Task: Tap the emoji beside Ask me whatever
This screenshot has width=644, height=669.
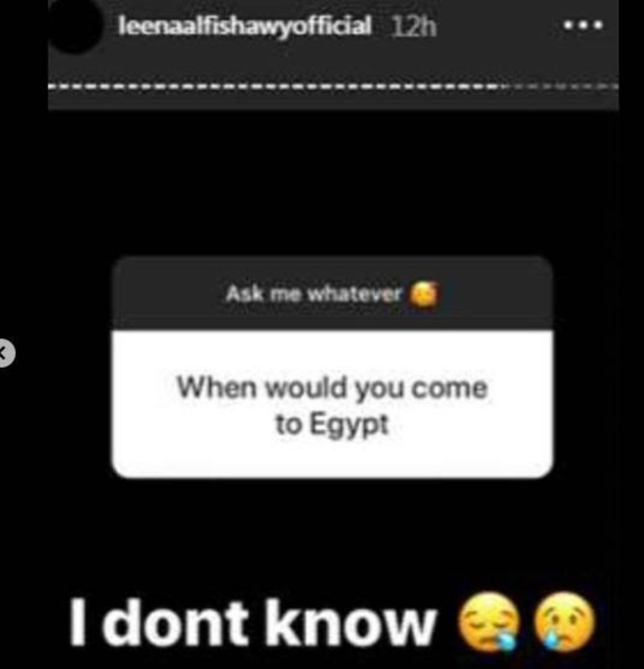Action: [x=424, y=293]
